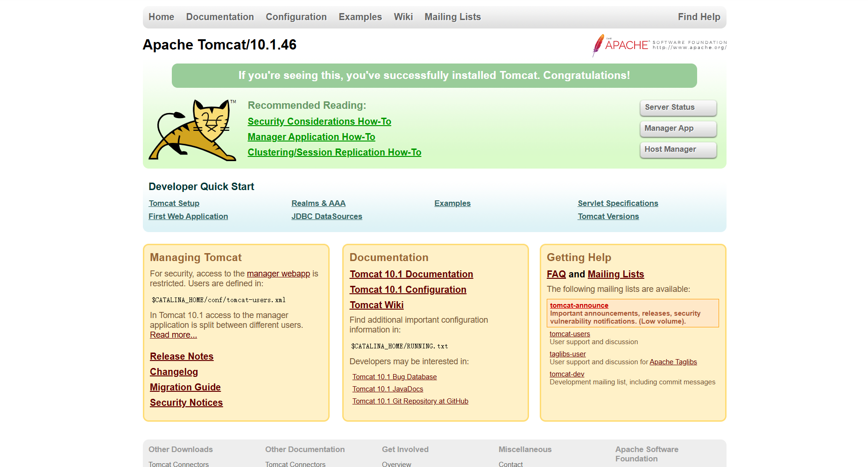This screenshot has width=868, height=467.
Task: Follow the Tomcat Setup quick start link
Action: tap(174, 203)
